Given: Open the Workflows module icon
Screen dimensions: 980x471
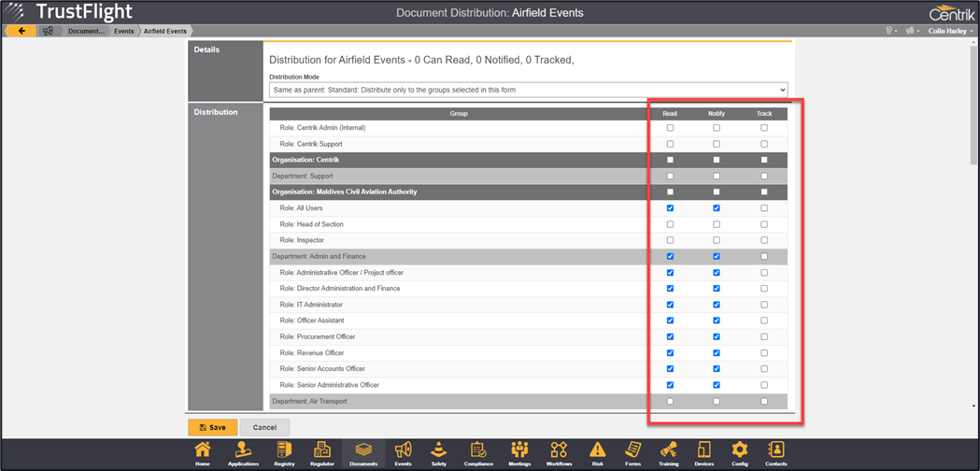Looking at the screenshot, I should coord(559,453).
